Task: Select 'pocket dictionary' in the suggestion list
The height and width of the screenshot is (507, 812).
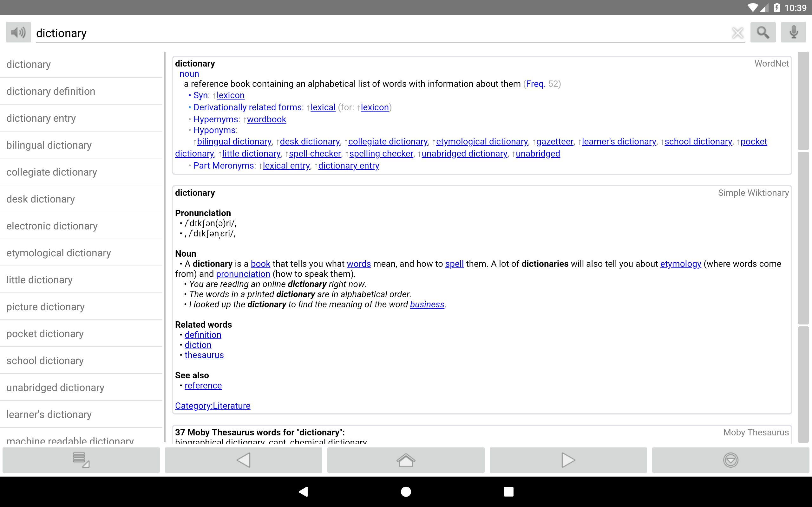Action: (45, 334)
